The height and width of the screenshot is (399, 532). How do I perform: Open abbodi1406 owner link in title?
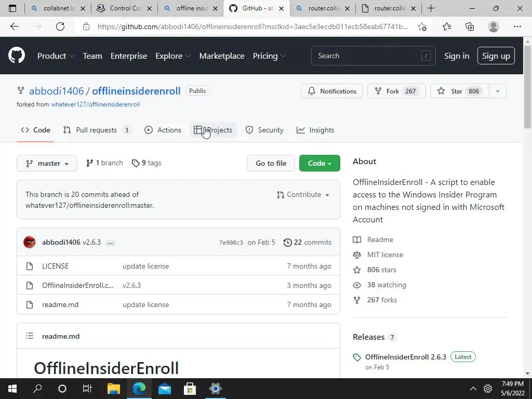click(x=56, y=91)
